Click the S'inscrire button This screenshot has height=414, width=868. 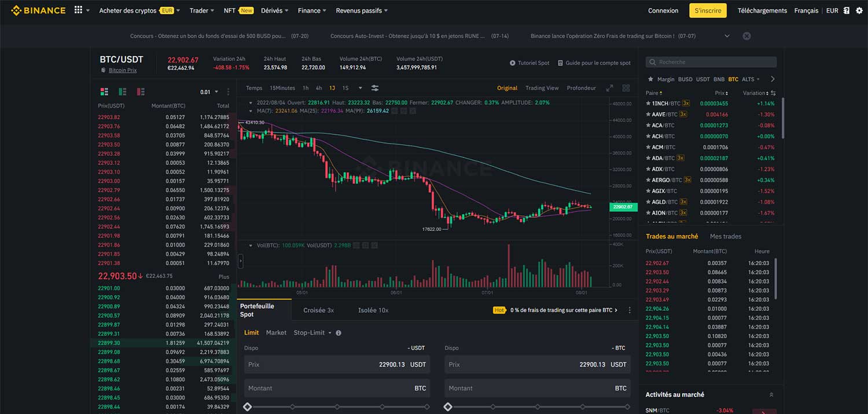click(x=708, y=10)
